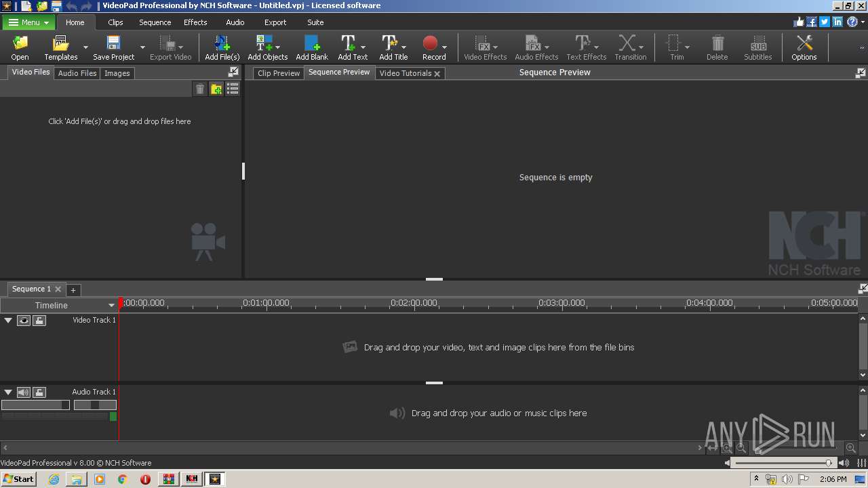Viewport: 868px width, 488px height.
Task: Adjust the Audio Track 1 pan slider
Action: point(95,405)
